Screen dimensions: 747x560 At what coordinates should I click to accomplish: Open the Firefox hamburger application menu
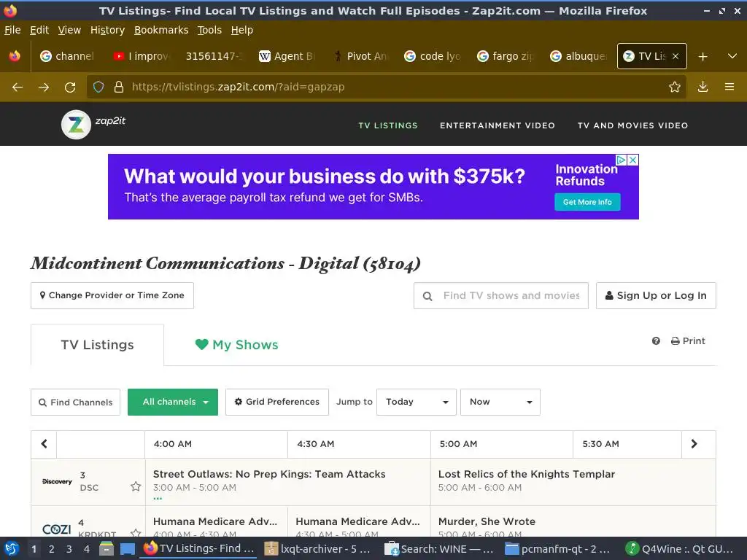(729, 87)
